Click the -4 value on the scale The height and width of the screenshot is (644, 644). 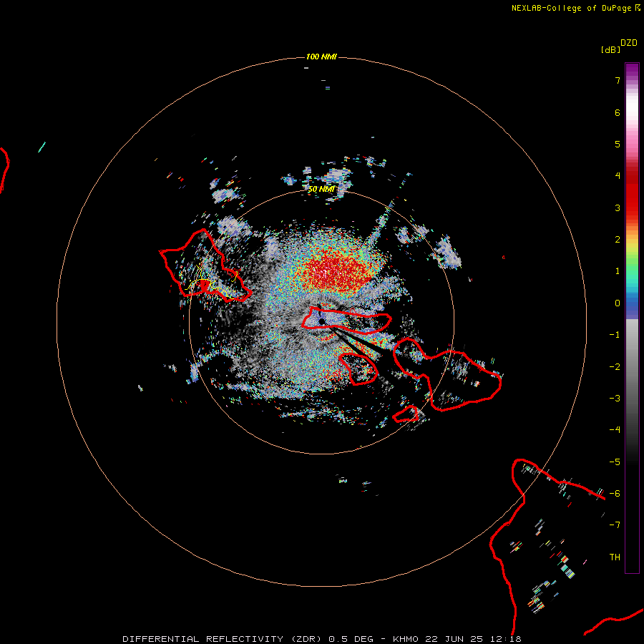click(x=615, y=430)
